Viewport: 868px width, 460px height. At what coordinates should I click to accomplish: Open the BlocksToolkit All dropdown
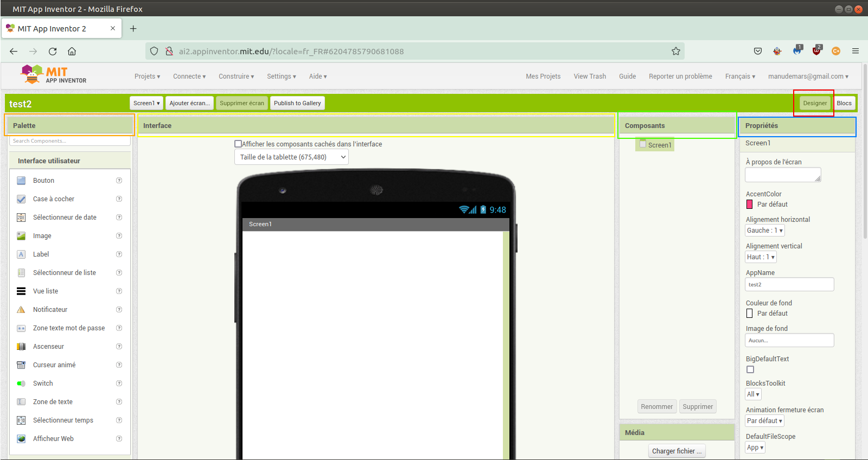click(x=753, y=394)
